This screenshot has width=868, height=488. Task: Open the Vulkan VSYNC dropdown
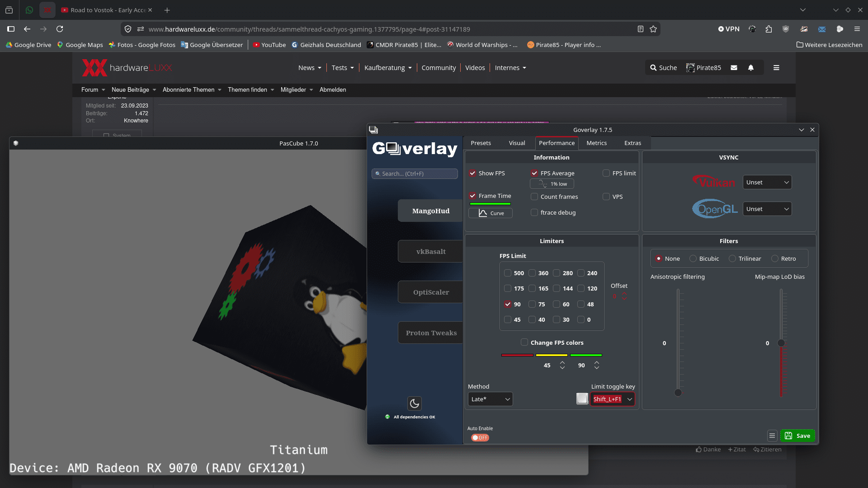767,182
